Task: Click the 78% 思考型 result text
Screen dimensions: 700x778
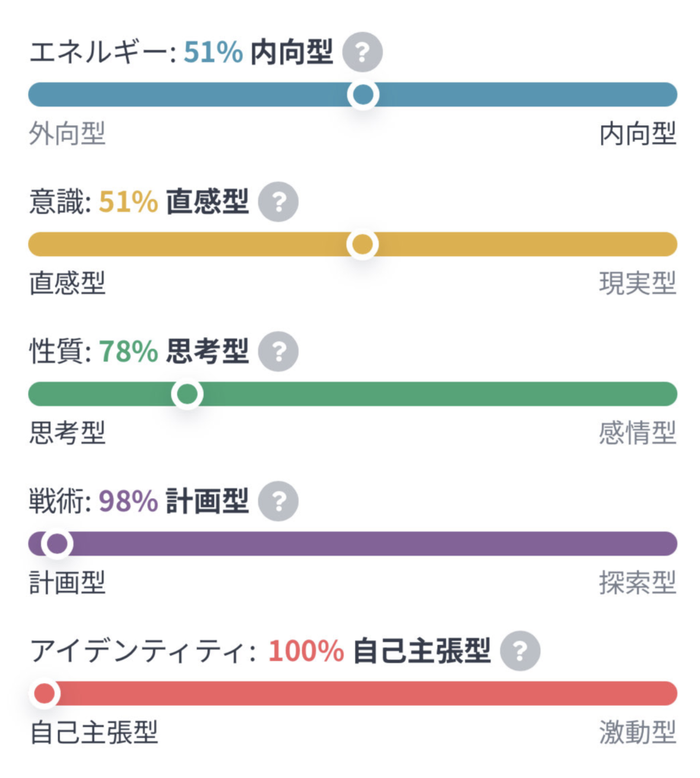Action: [x=174, y=352]
